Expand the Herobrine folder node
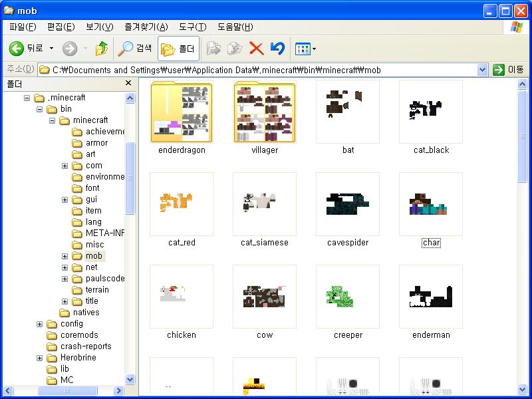Viewport: 532px width, 399px height. tap(40, 358)
